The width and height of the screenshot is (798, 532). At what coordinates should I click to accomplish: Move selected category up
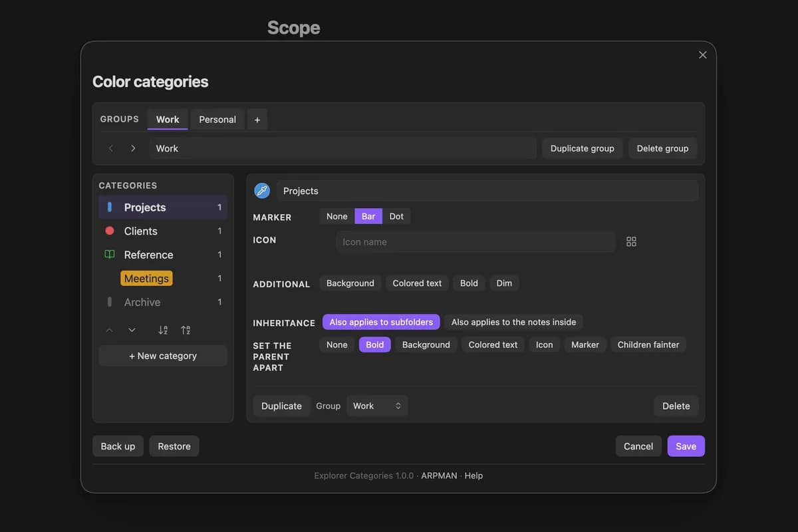point(110,330)
